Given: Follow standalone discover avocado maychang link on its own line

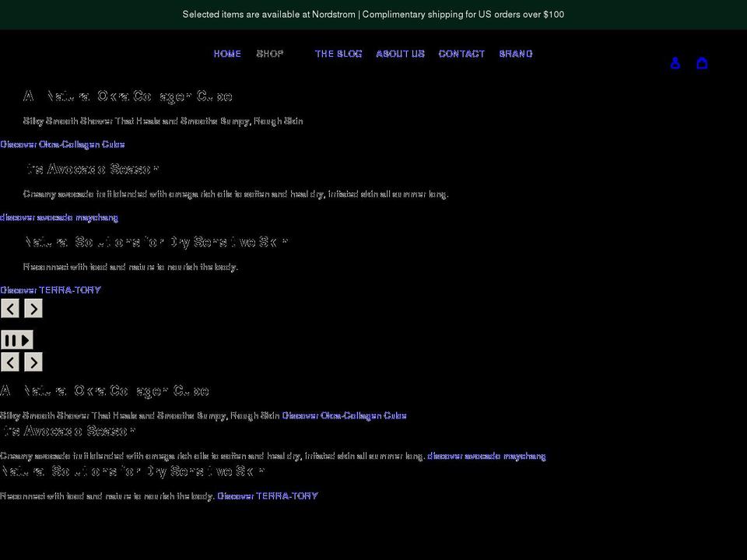Looking at the screenshot, I should (x=59, y=218).
